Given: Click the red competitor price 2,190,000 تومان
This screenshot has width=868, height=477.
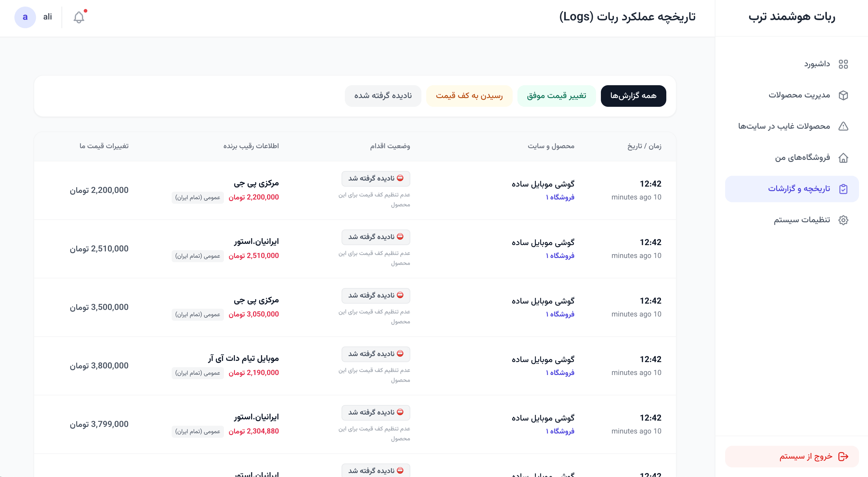Looking at the screenshot, I should tap(254, 373).
